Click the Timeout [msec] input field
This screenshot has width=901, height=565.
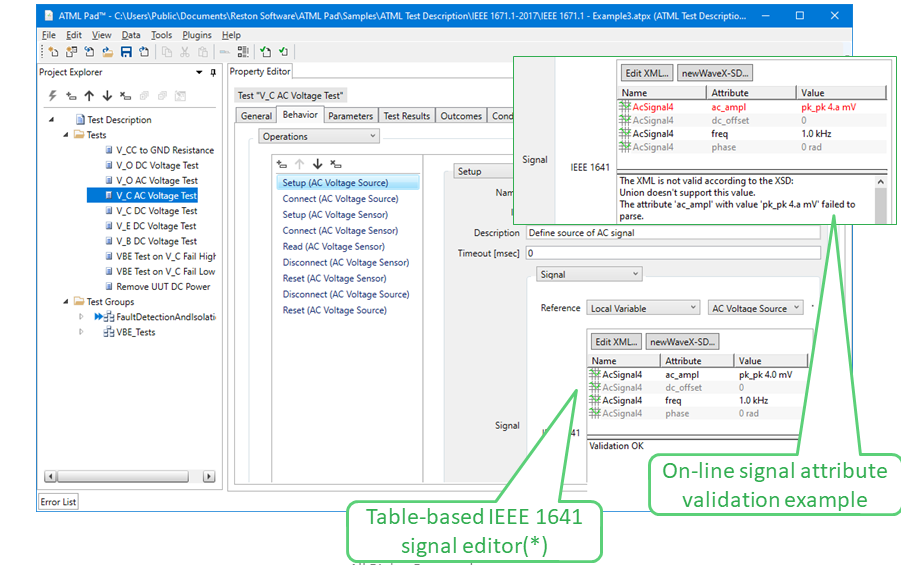(x=673, y=253)
